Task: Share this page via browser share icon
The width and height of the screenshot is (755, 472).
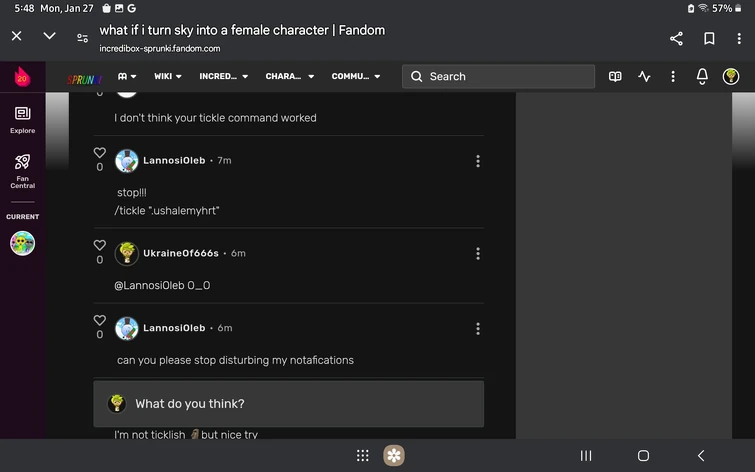Action: (x=677, y=39)
